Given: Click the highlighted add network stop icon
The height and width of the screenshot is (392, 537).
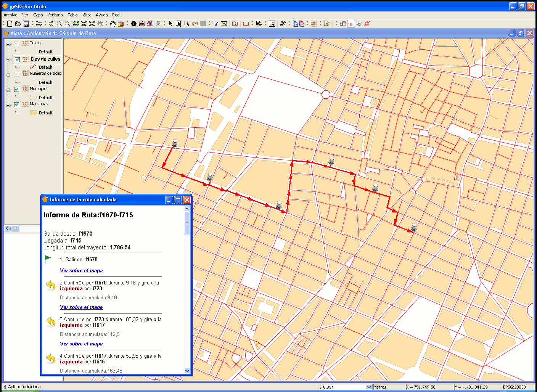Looking at the screenshot, I should point(351,24).
